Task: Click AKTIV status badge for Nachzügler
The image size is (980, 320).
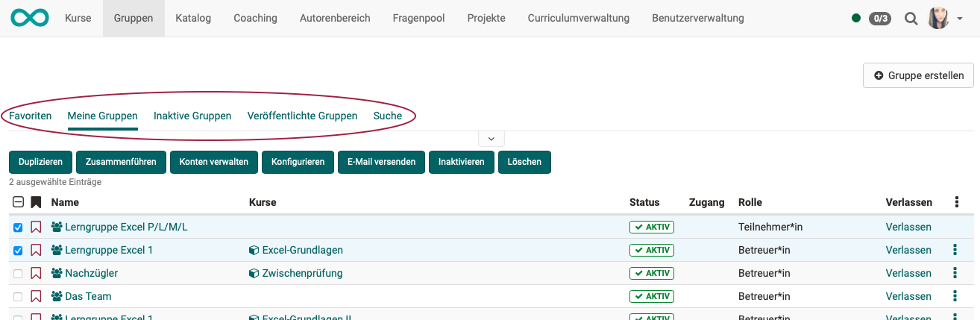Action: click(x=652, y=273)
